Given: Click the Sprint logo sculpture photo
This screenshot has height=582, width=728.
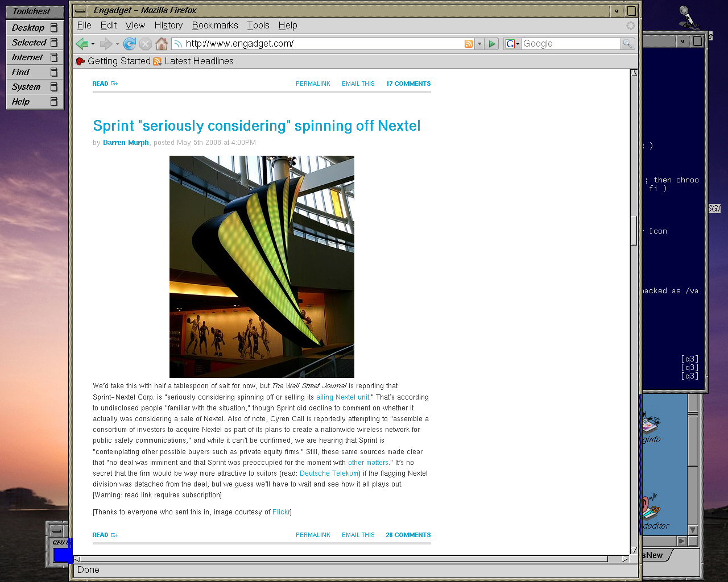Looking at the screenshot, I should click(262, 267).
